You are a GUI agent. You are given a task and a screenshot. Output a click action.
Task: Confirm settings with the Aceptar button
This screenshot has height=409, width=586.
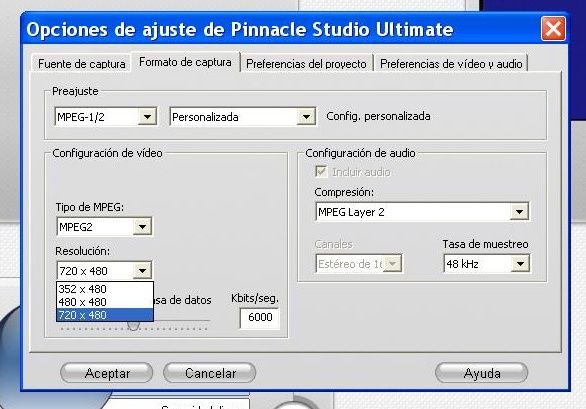coord(107,373)
